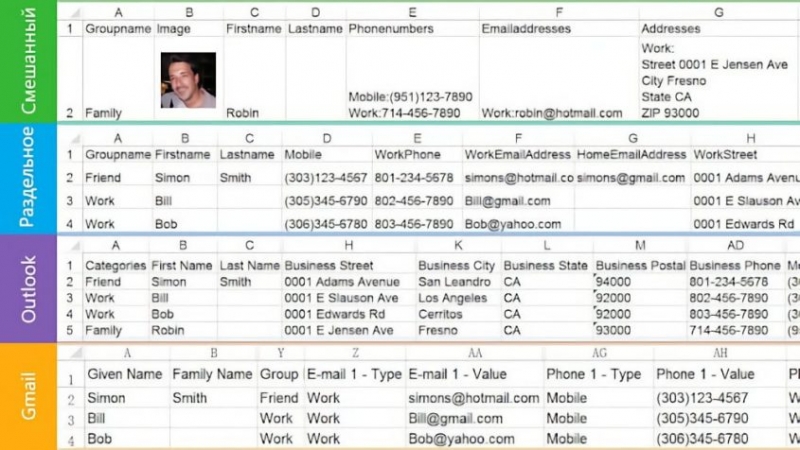Viewport: 800px width, 450px height.
Task: Select the Robin cell in the Смешанный sheet
Action: [255, 79]
